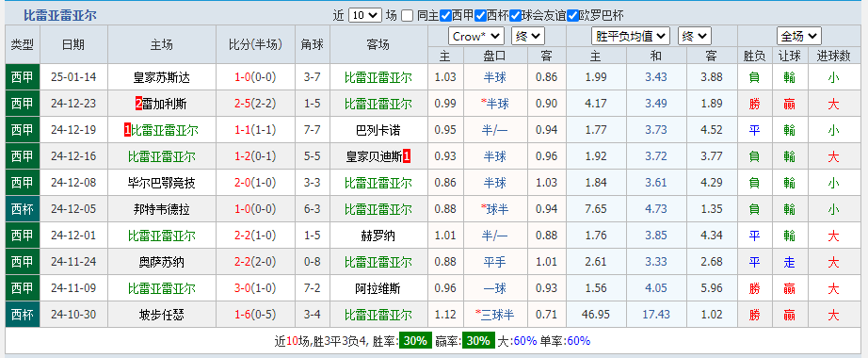
Task: Open 坡步任瑟 home team link
Action: click(162, 316)
